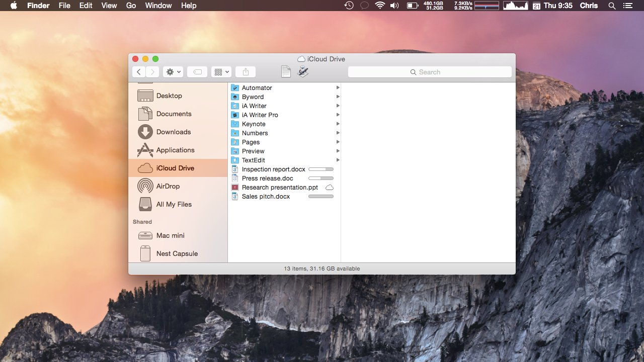Click the Research presentation.ppt file icon
644x362 pixels.
pyautogui.click(x=234, y=187)
